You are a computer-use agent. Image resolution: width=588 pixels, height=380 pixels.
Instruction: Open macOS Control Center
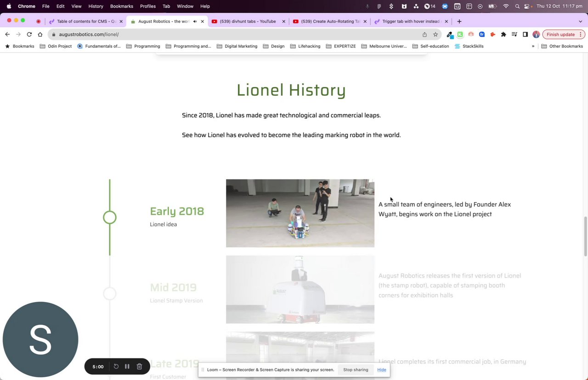pyautogui.click(x=527, y=6)
